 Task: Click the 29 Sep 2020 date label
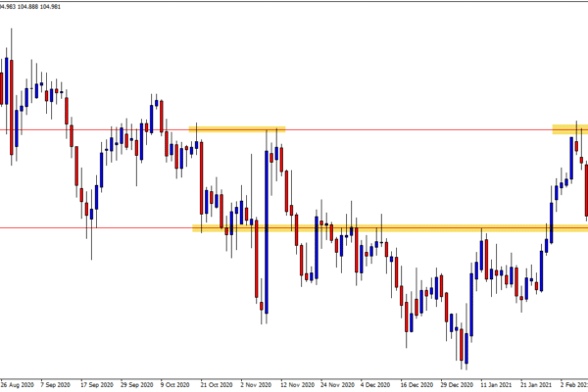[x=138, y=385]
